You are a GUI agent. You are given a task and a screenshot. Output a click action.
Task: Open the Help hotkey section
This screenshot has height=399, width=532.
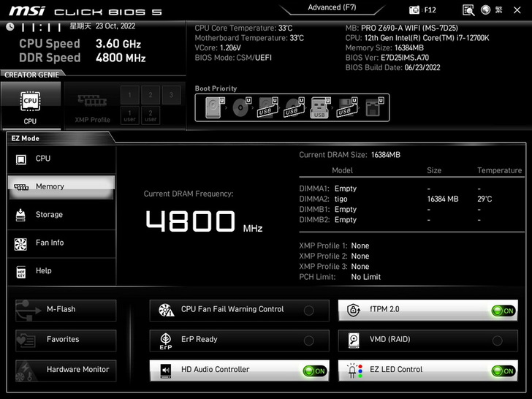61,271
